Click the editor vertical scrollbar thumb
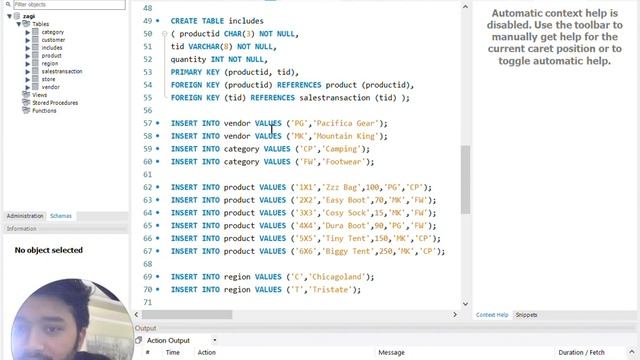 coord(465,180)
